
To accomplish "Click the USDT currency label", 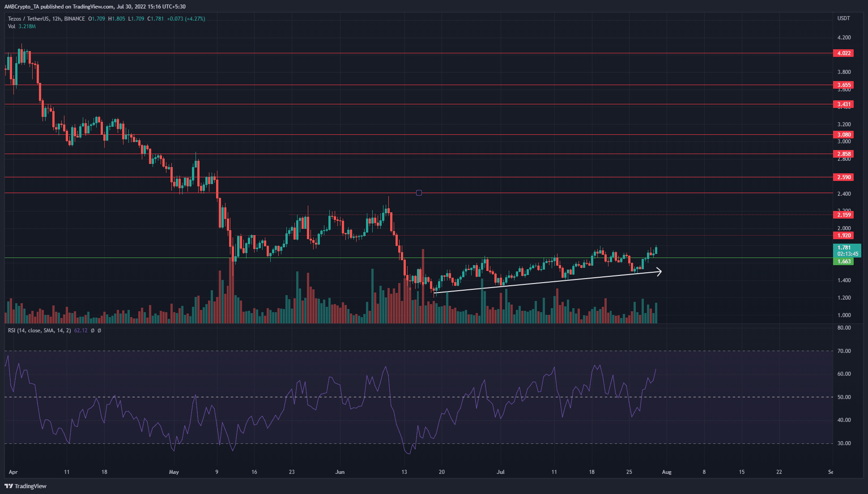I will (843, 18).
